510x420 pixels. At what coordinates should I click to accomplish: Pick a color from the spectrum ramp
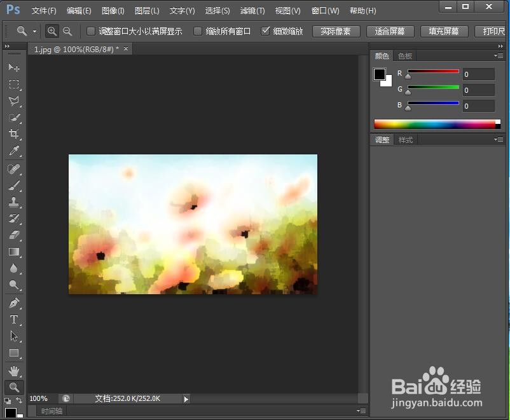pyautogui.click(x=437, y=124)
